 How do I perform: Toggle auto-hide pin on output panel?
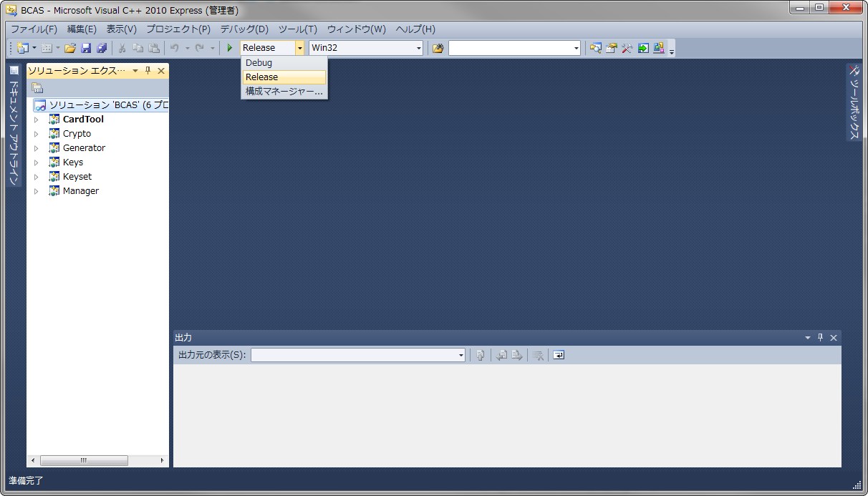click(821, 337)
